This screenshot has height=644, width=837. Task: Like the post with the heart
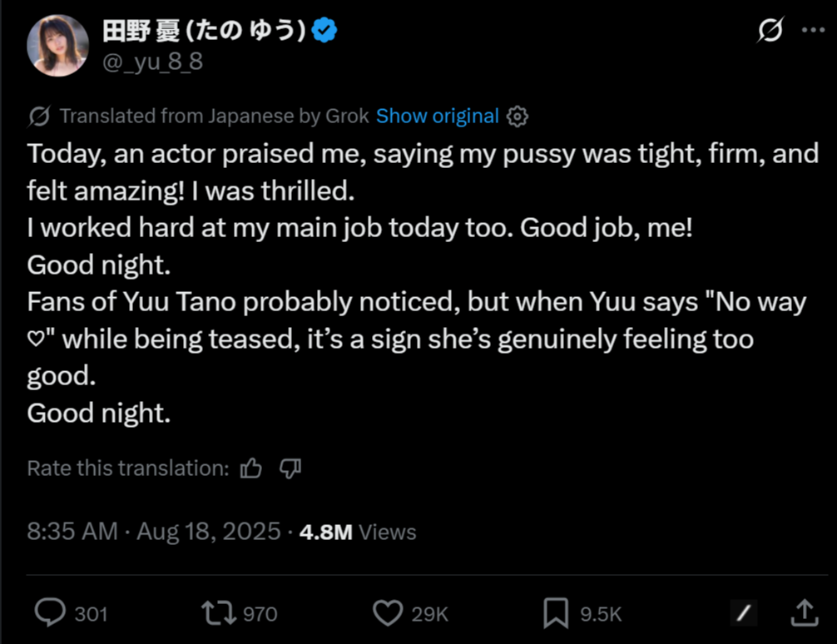pyautogui.click(x=387, y=614)
